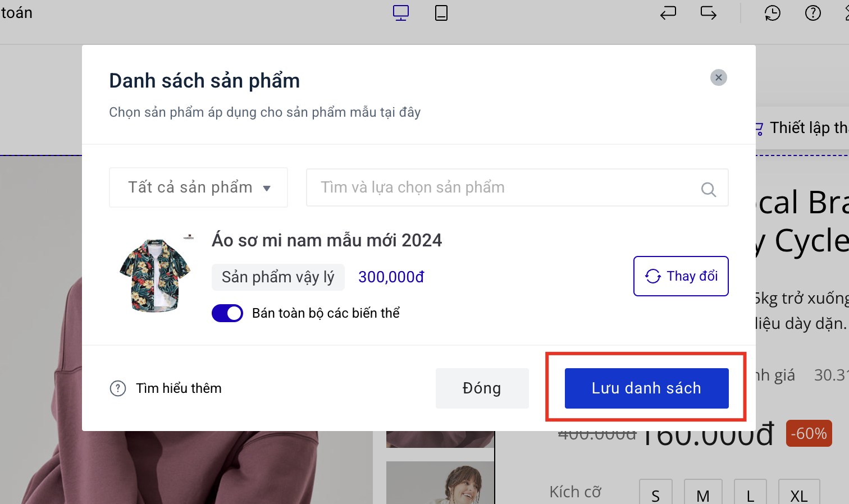The height and width of the screenshot is (504, 849).
Task: Open the help question mark in toolbar
Action: tap(813, 13)
